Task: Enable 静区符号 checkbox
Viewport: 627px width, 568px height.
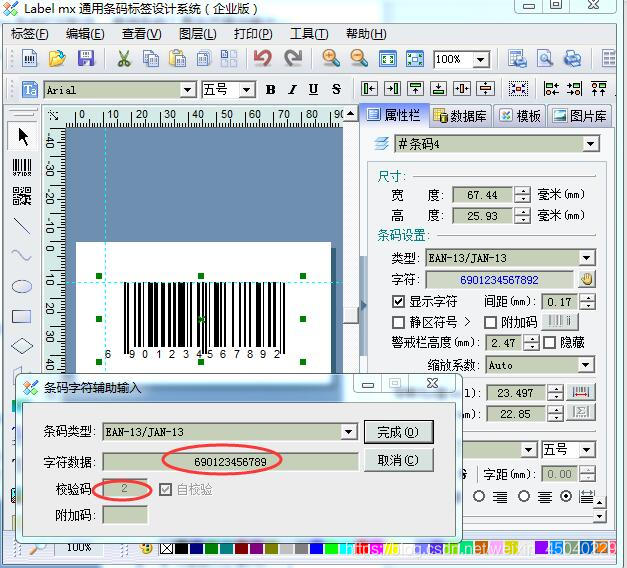Action: coord(398,322)
